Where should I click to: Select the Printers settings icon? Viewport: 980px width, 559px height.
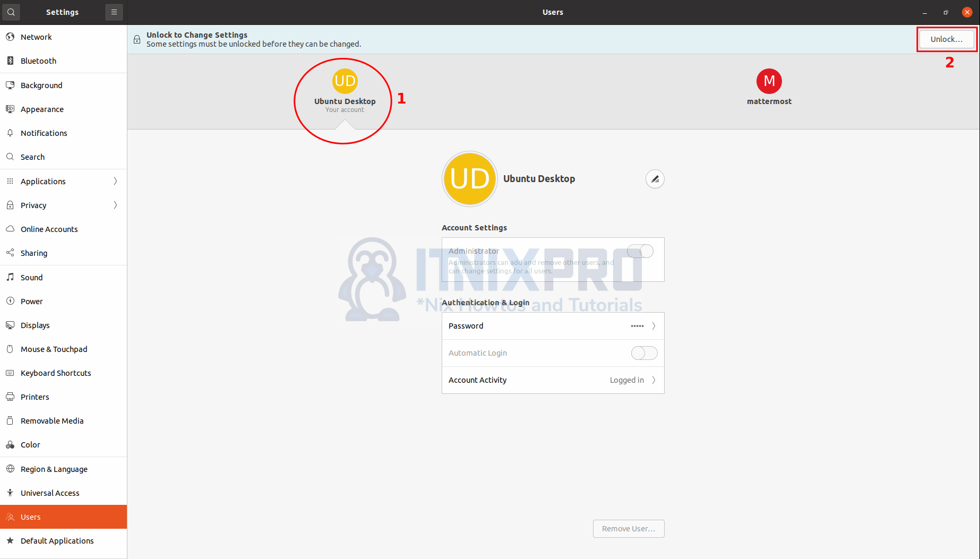10,397
